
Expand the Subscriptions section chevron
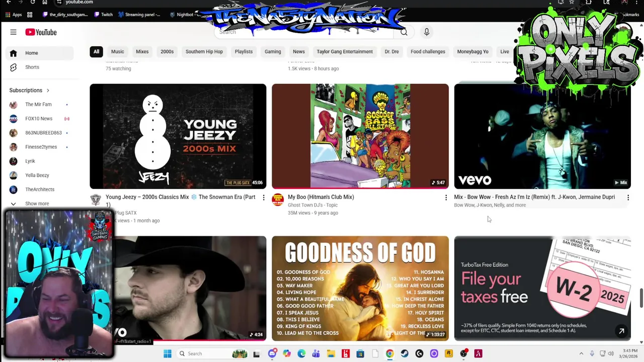[48, 90]
